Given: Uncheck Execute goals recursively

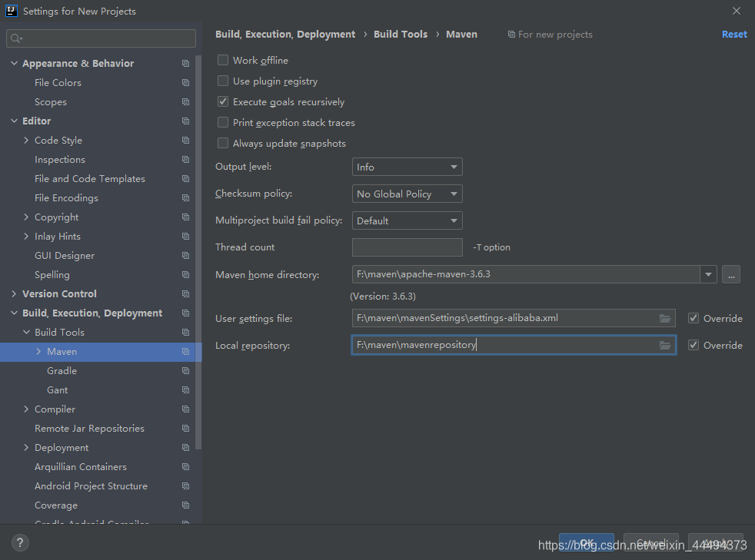Looking at the screenshot, I should click(x=223, y=101).
